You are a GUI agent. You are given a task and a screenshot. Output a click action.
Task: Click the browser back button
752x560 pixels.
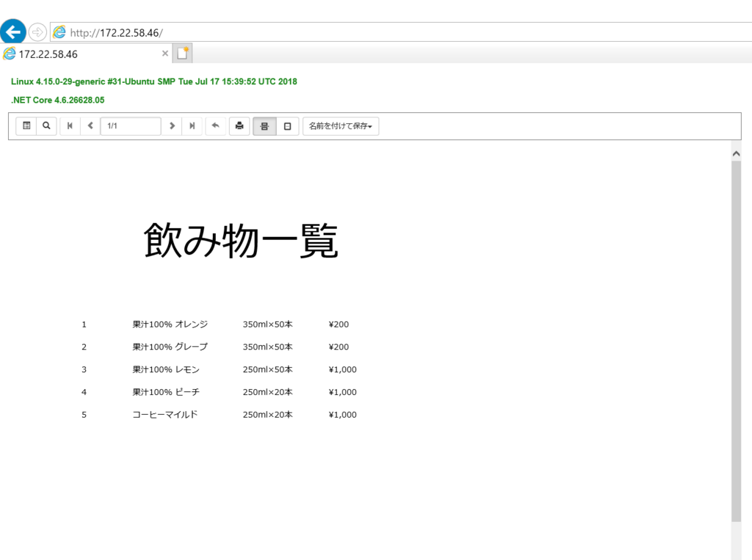13,32
